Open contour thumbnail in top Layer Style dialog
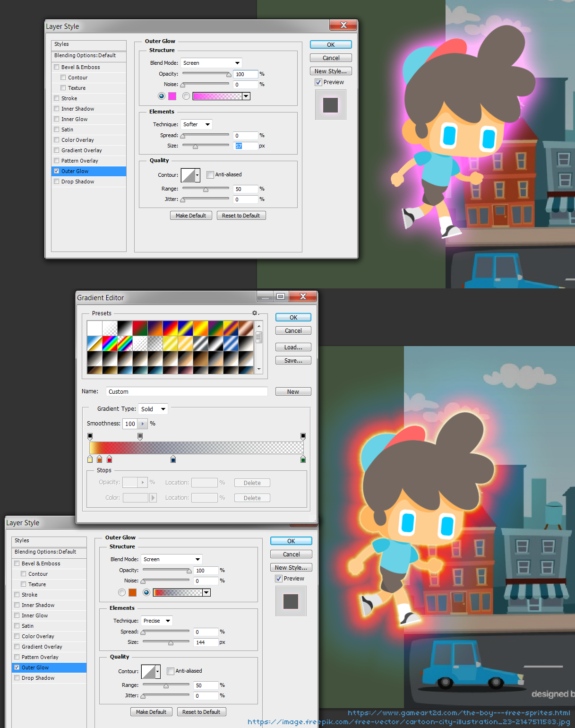Viewport: 575px width, 728px height. click(x=188, y=175)
